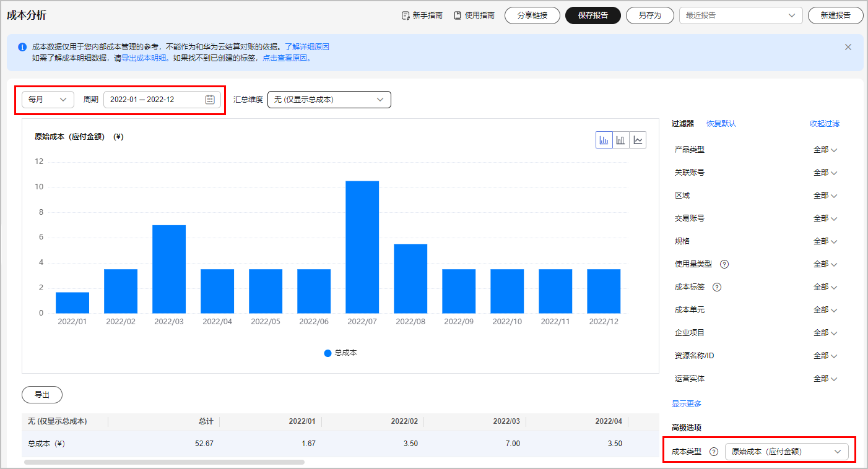Click 导出成本明细 link in banner
Screen dimensions: 868x469
coord(144,58)
